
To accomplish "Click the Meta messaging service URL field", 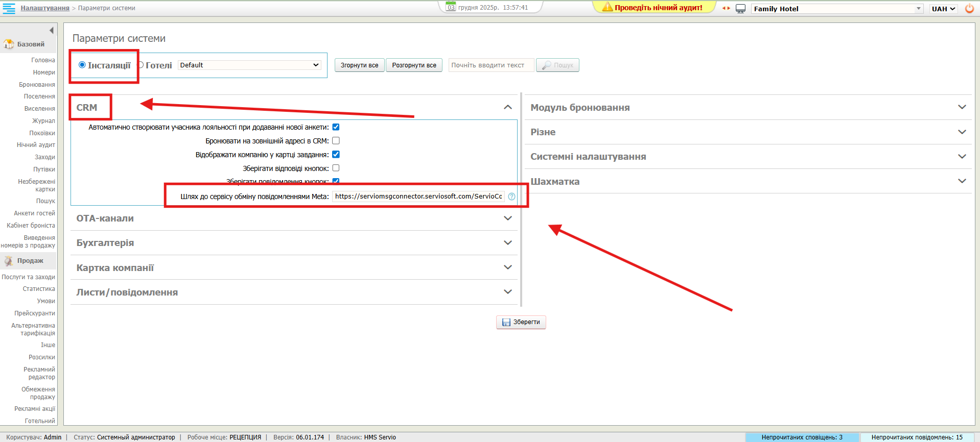I will click(x=418, y=197).
